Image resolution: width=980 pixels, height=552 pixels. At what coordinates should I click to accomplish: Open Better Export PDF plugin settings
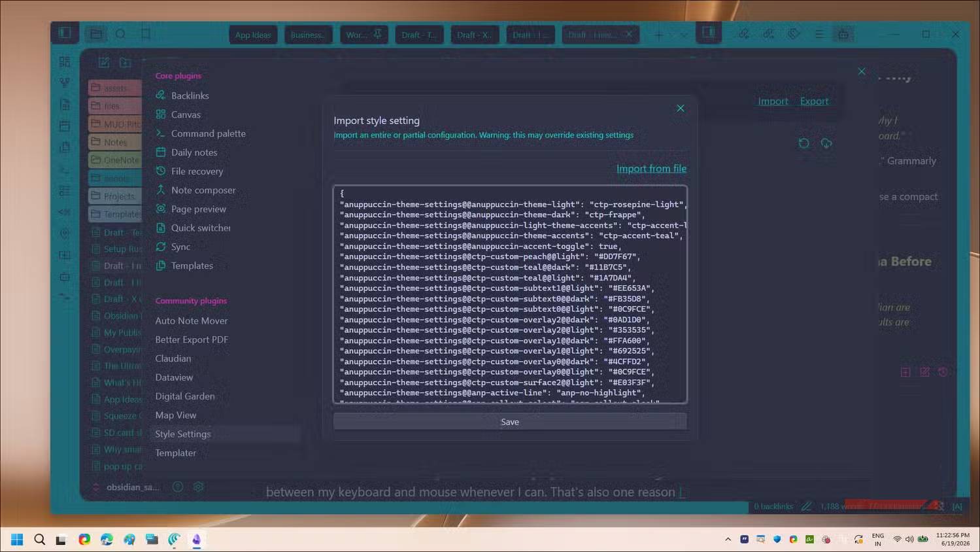192,339
